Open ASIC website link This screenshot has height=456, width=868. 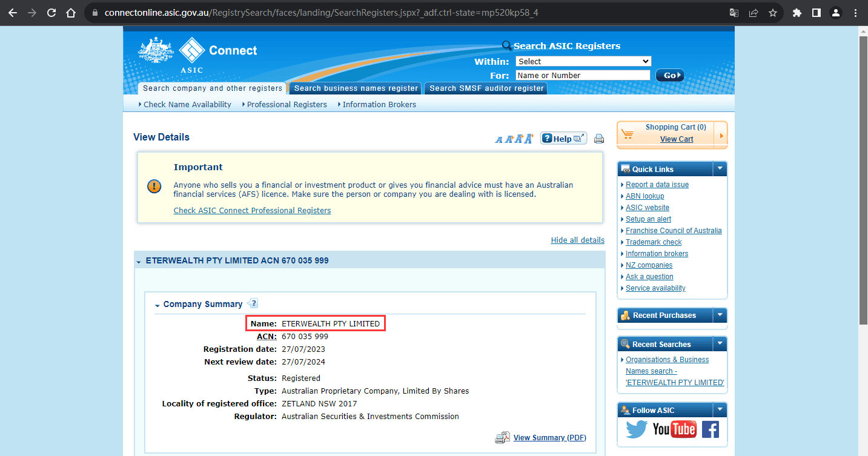point(648,208)
